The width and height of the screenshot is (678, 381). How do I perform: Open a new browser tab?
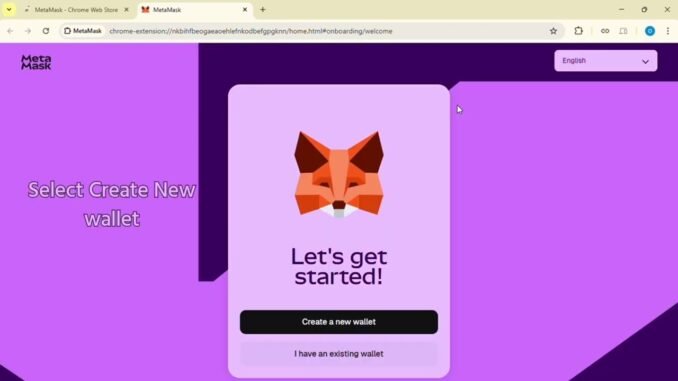pyautogui.click(x=262, y=10)
